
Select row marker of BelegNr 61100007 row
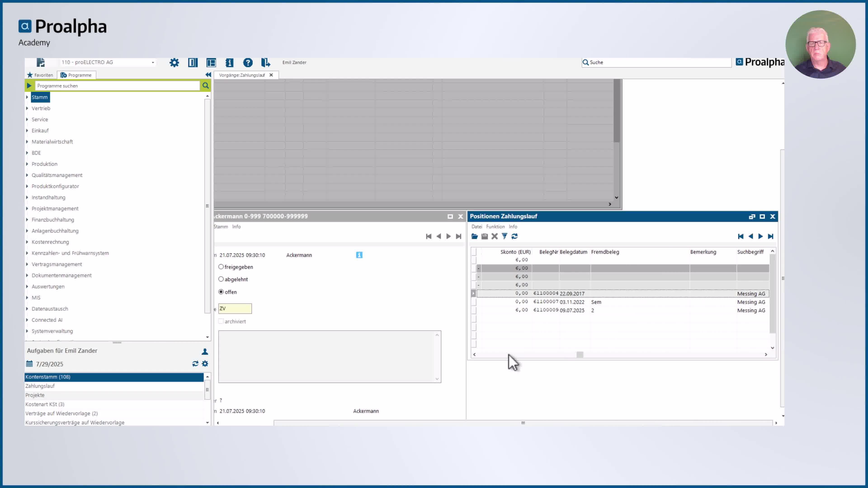474,302
